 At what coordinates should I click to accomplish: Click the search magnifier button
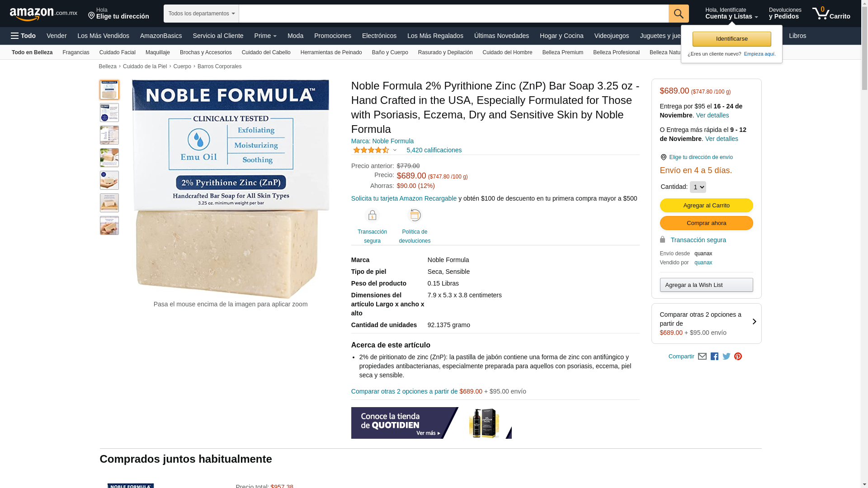pyautogui.click(x=678, y=14)
